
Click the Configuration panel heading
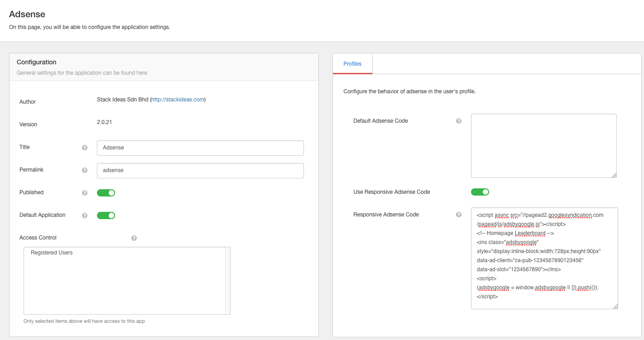[x=37, y=62]
